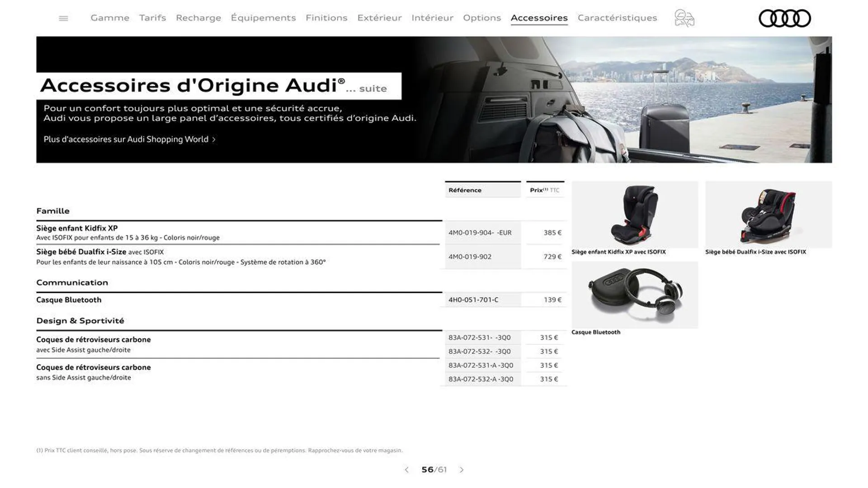Switch to the Équipements tab
Image resolution: width=868 pixels, height=488 pixels.
(263, 18)
